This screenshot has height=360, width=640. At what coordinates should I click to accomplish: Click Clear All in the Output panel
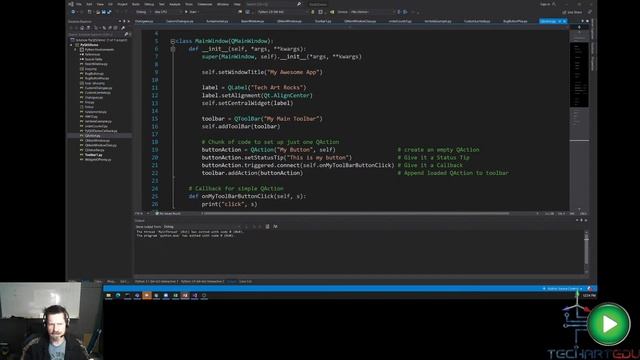(x=267, y=227)
